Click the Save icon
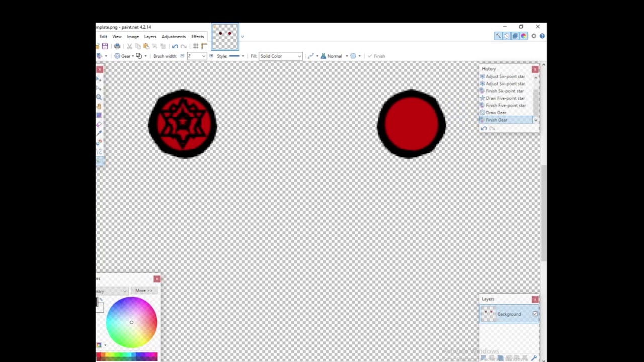This screenshot has width=644, height=362. pyautogui.click(x=105, y=46)
